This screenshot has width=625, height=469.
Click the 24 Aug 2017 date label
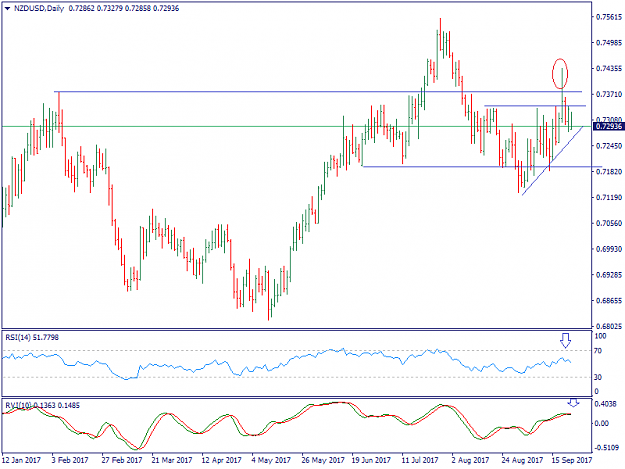pyautogui.click(x=522, y=460)
